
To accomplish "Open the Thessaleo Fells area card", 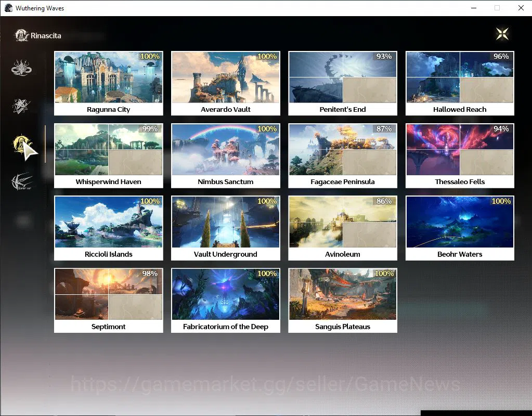I will tap(460, 156).
